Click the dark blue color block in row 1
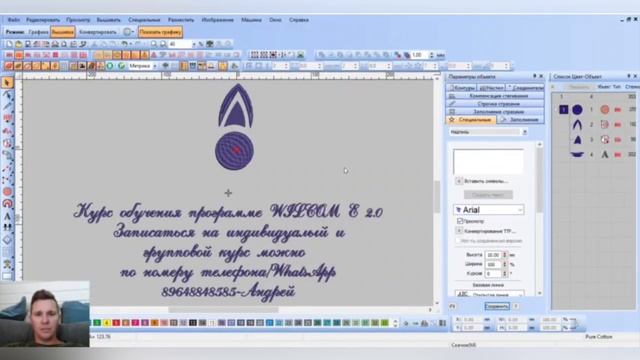The height and width of the screenshot is (360, 640). 564,109
